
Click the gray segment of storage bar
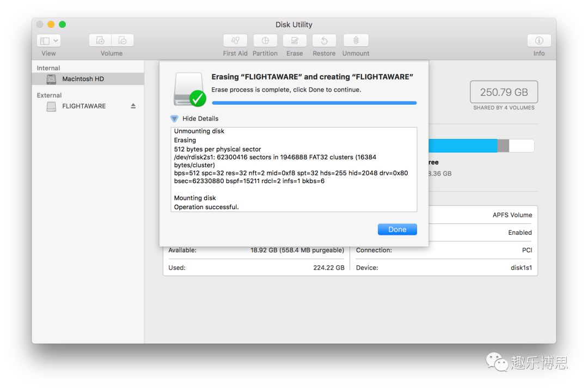pyautogui.click(x=503, y=145)
